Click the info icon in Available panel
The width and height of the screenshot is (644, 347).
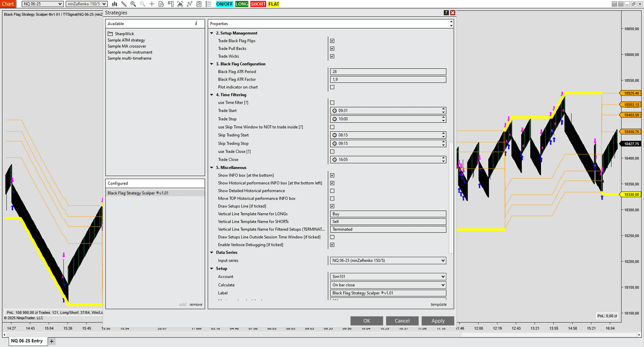tap(196, 24)
